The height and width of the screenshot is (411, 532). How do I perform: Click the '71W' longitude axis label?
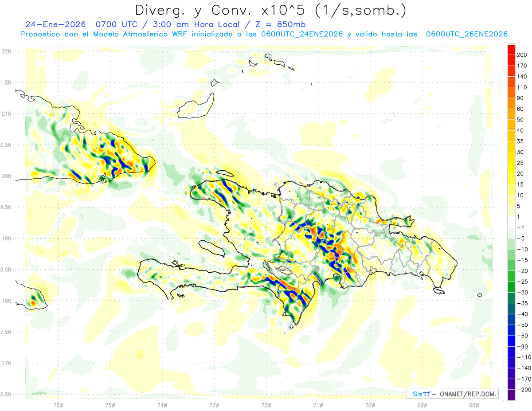tap(318, 405)
